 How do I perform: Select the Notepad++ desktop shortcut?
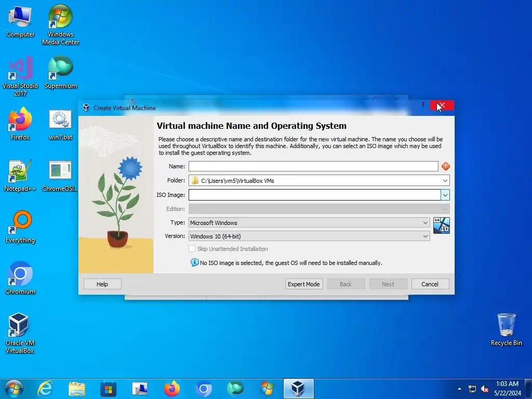pos(20,176)
